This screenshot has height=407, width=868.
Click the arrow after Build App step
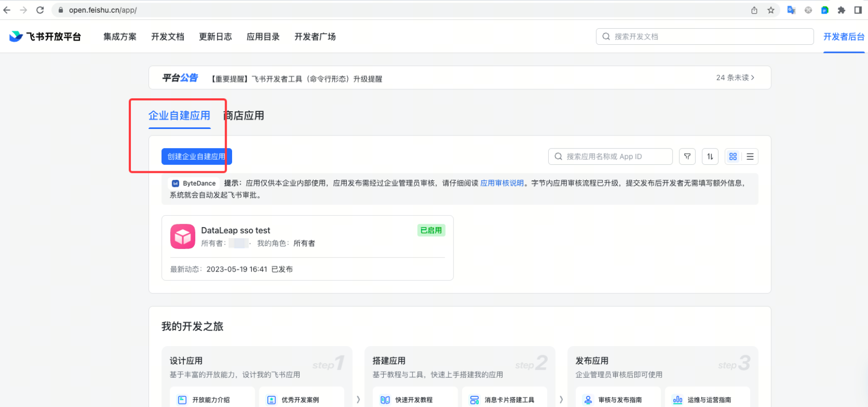click(x=561, y=399)
